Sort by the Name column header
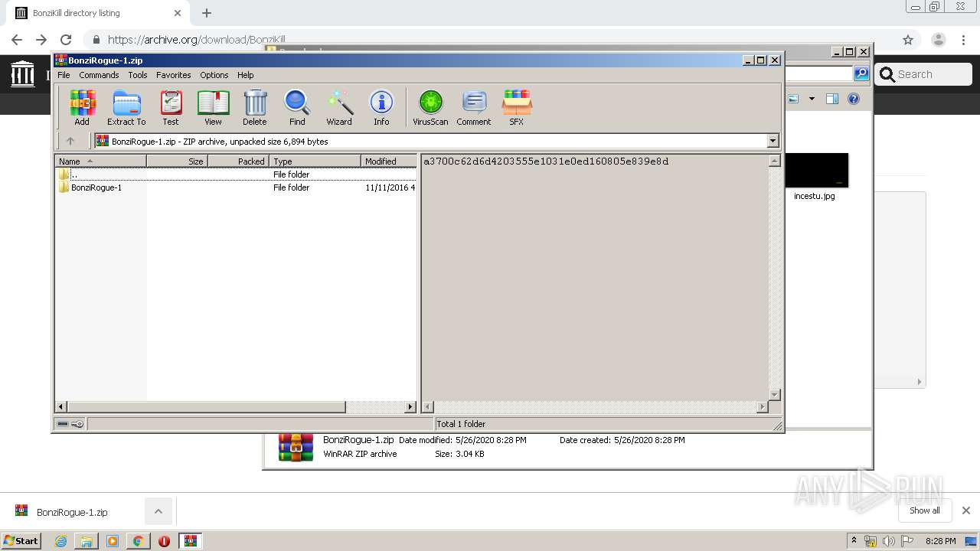 [x=100, y=161]
